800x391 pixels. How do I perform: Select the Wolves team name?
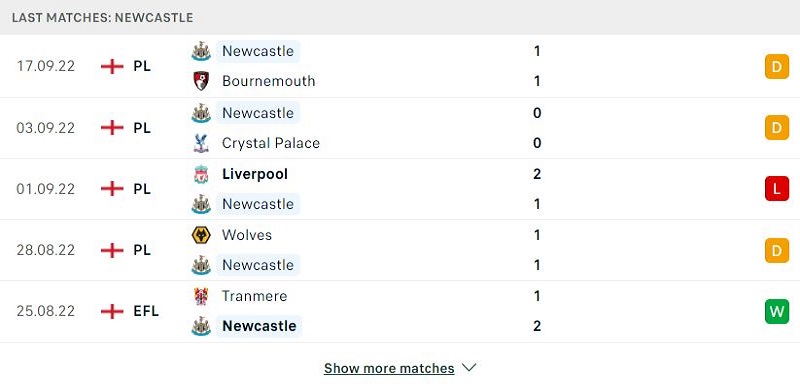click(247, 235)
